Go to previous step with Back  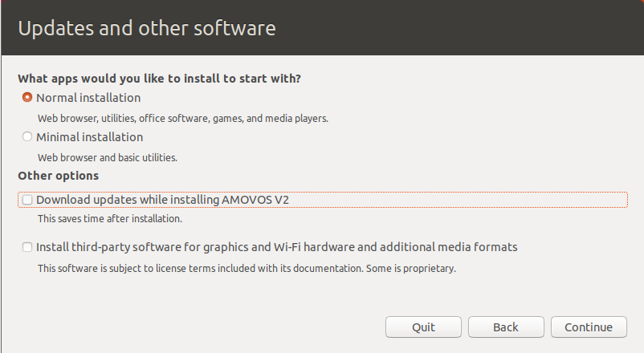point(506,327)
